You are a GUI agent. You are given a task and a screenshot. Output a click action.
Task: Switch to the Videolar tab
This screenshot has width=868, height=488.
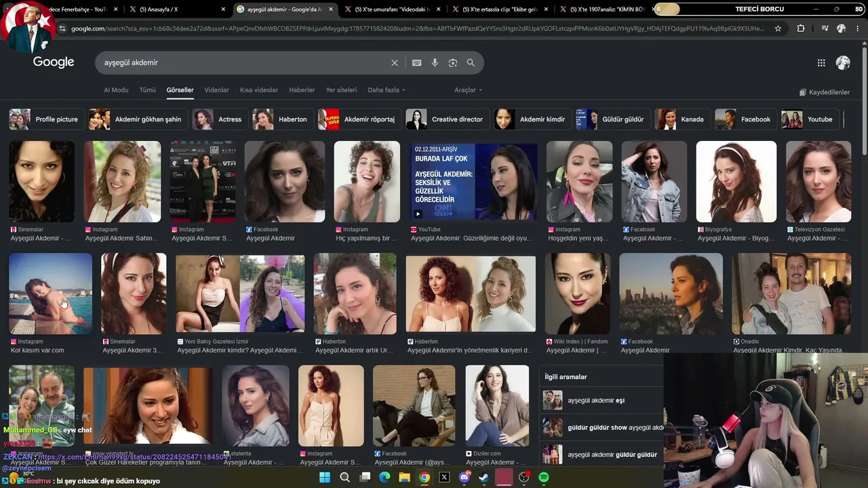[x=217, y=90]
